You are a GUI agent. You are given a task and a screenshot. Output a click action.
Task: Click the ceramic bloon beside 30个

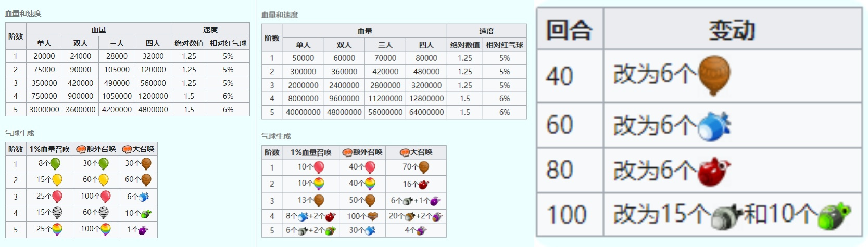click(x=146, y=164)
